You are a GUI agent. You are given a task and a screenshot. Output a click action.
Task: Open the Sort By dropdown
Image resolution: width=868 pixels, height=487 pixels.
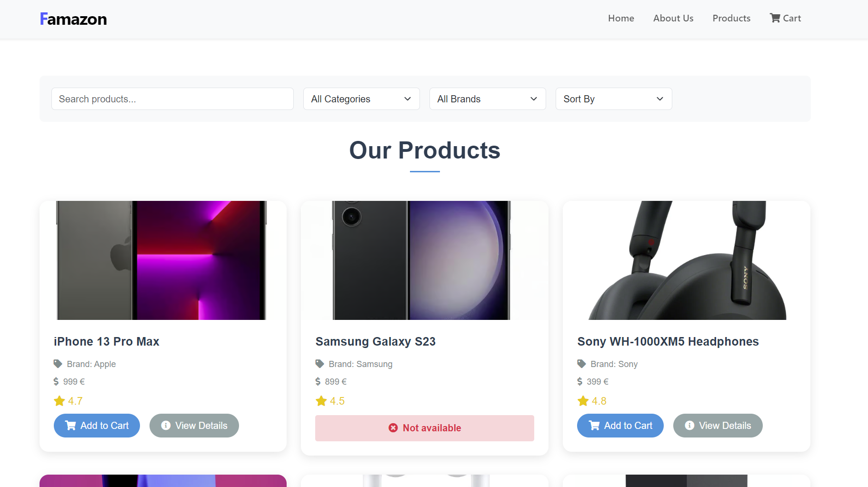click(613, 99)
